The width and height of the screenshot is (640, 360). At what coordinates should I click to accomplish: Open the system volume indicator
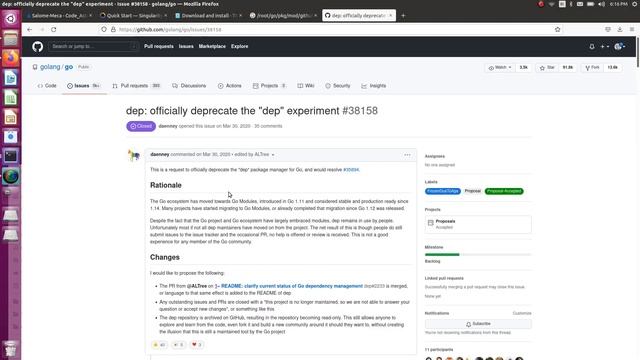[x=602, y=4]
